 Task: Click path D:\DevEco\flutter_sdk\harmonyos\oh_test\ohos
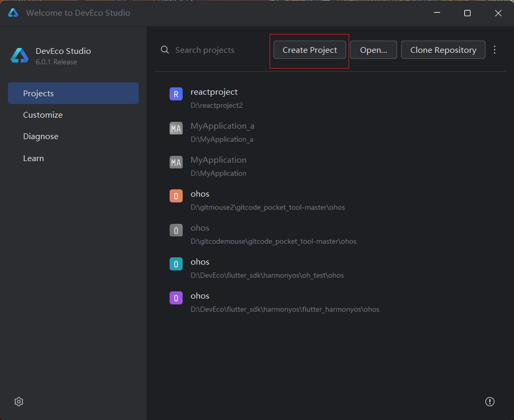point(267,276)
